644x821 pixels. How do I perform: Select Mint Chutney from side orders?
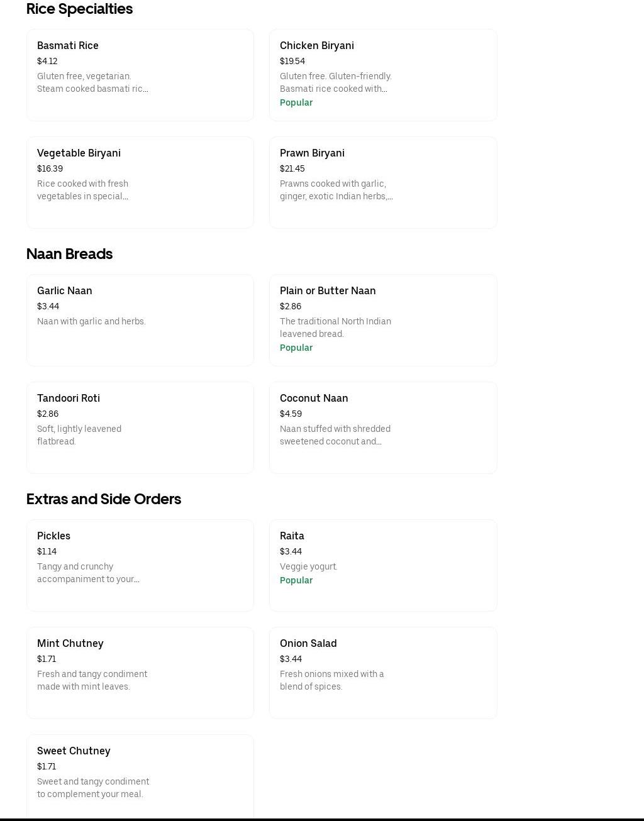pos(140,673)
